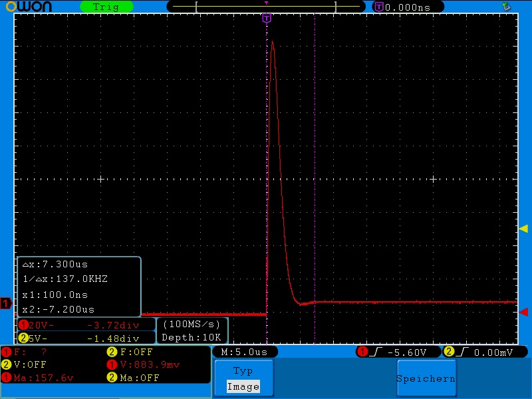
Task: Click the M:5.0us timebase readout
Action: tap(244, 352)
